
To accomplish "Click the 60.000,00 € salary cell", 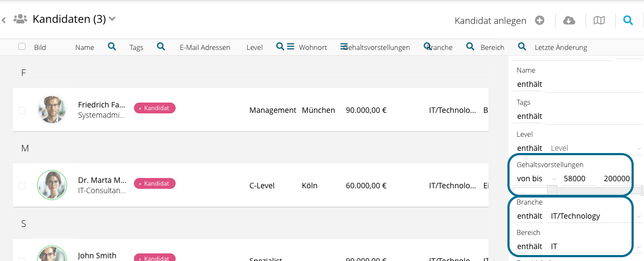I will pos(366,186).
